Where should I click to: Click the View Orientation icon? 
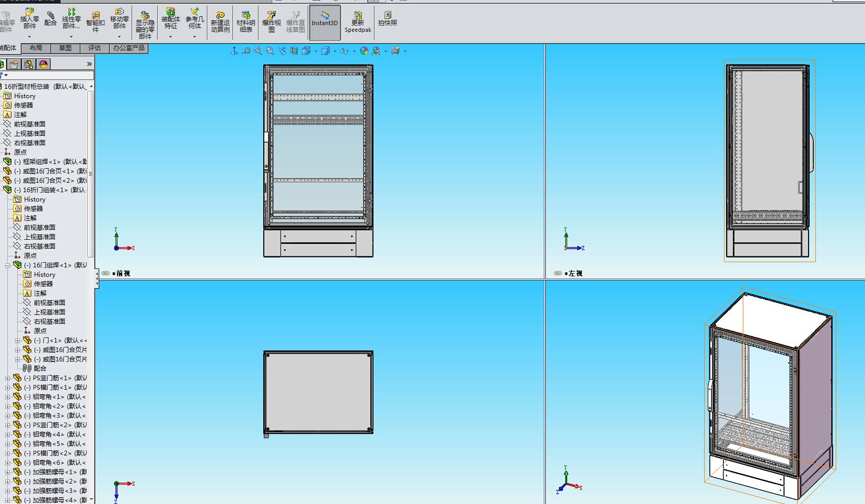click(306, 51)
